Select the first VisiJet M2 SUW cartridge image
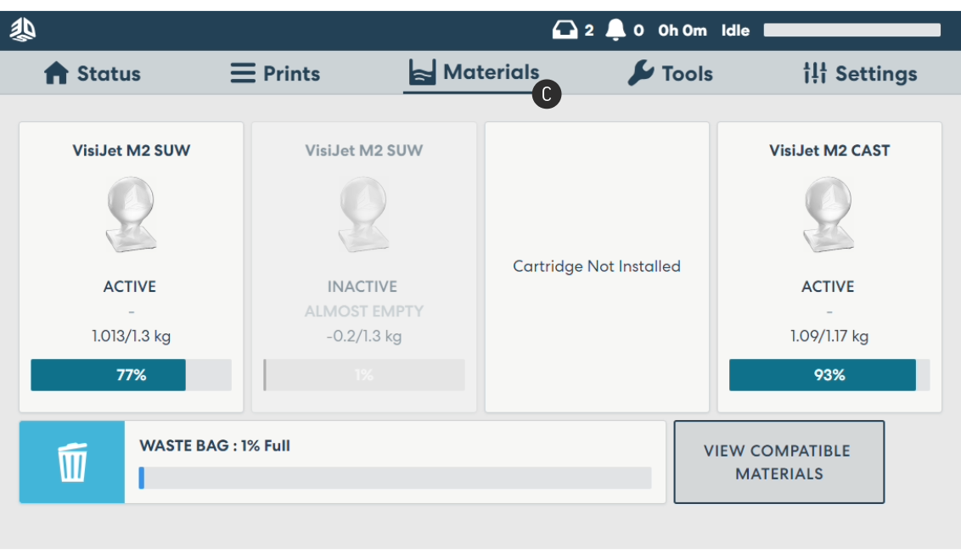Image resolution: width=961 pixels, height=560 pixels. [x=131, y=215]
